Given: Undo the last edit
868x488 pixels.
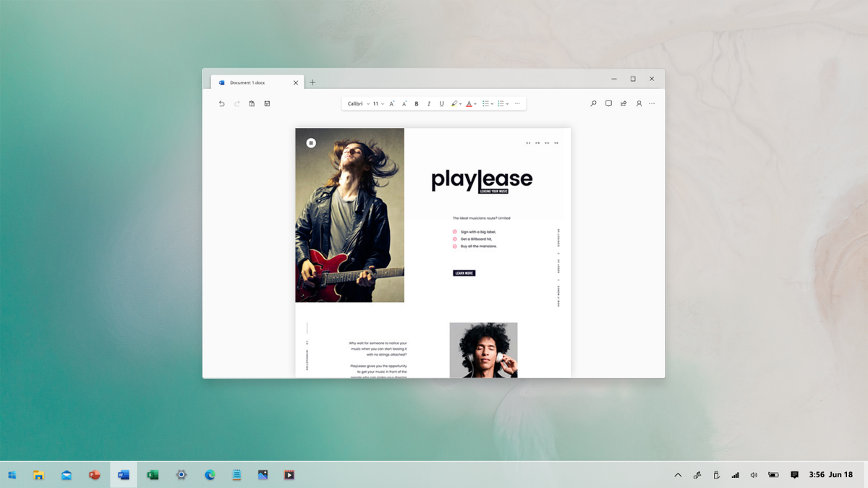Looking at the screenshot, I should click(222, 104).
